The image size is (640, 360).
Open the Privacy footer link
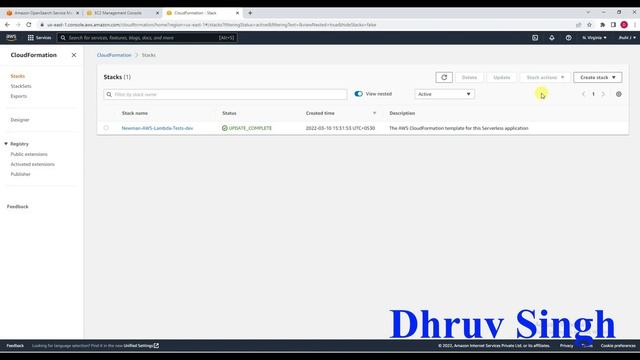pos(566,346)
